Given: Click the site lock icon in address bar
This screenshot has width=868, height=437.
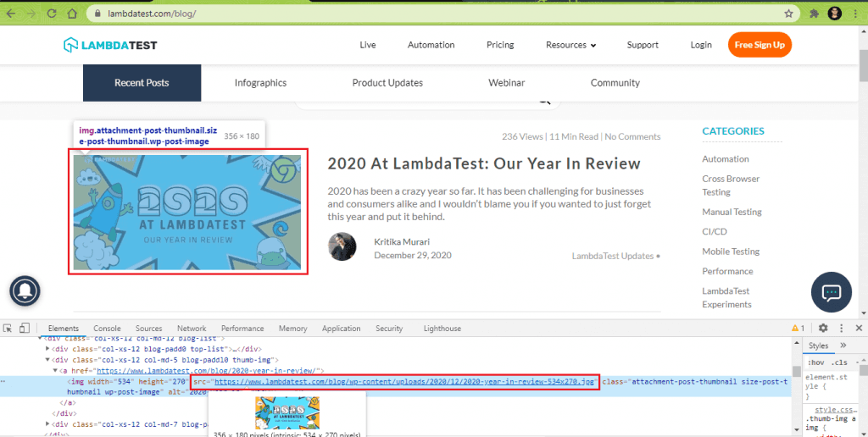Looking at the screenshot, I should point(97,14).
